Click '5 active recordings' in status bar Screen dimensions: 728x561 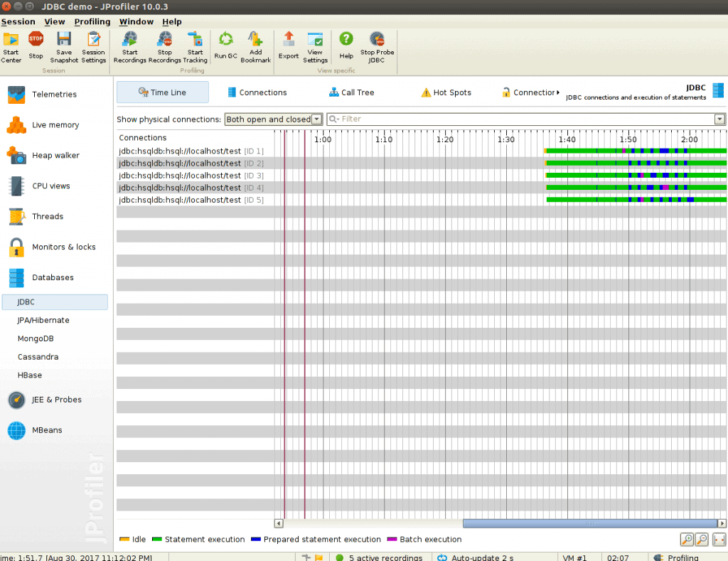pos(385,557)
